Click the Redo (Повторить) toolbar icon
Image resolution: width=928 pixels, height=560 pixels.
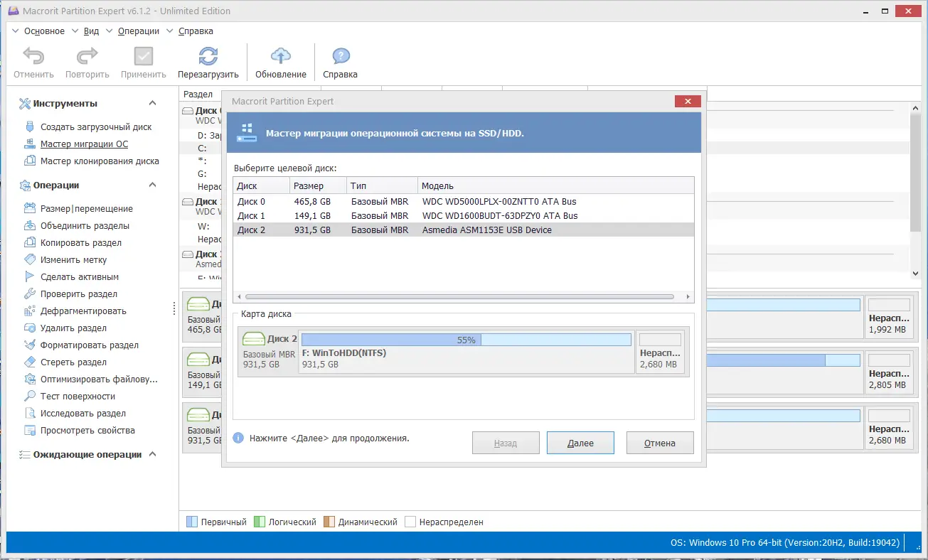click(x=87, y=56)
